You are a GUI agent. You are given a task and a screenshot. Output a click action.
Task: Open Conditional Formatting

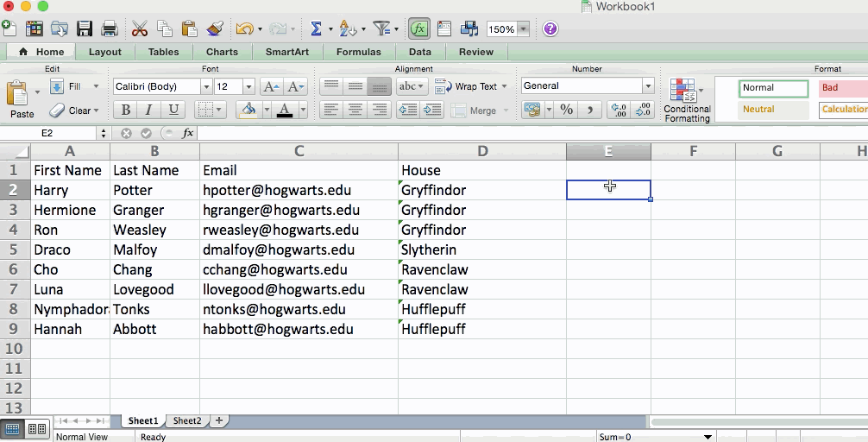point(687,100)
